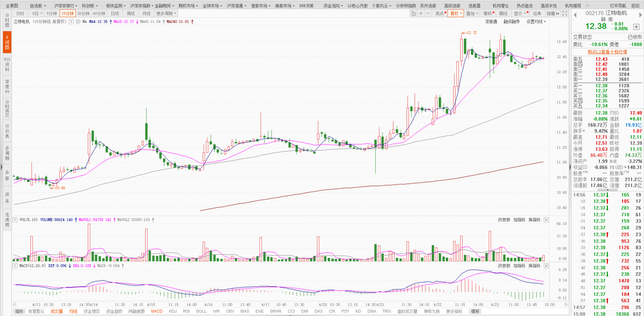Open 龙虎榜 in left sidebar

coord(8,221)
